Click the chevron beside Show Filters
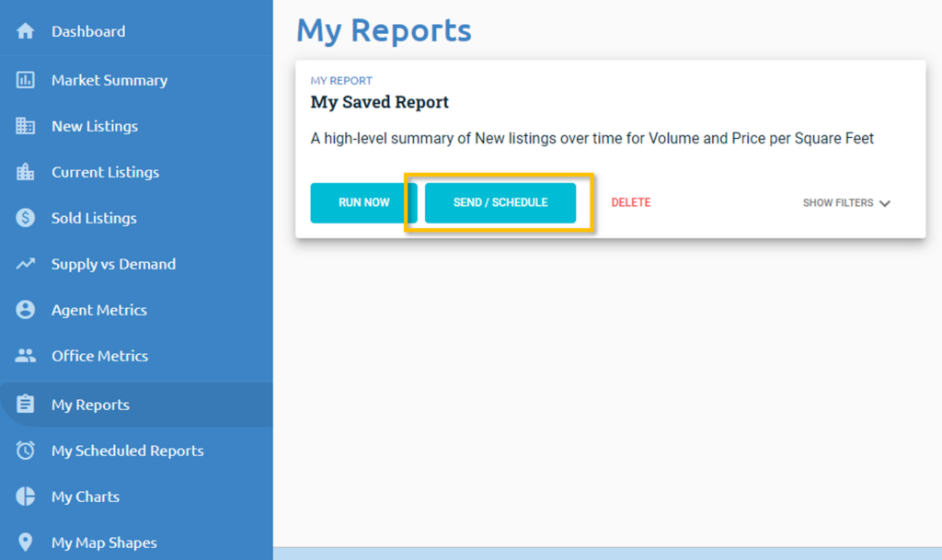 coord(885,203)
